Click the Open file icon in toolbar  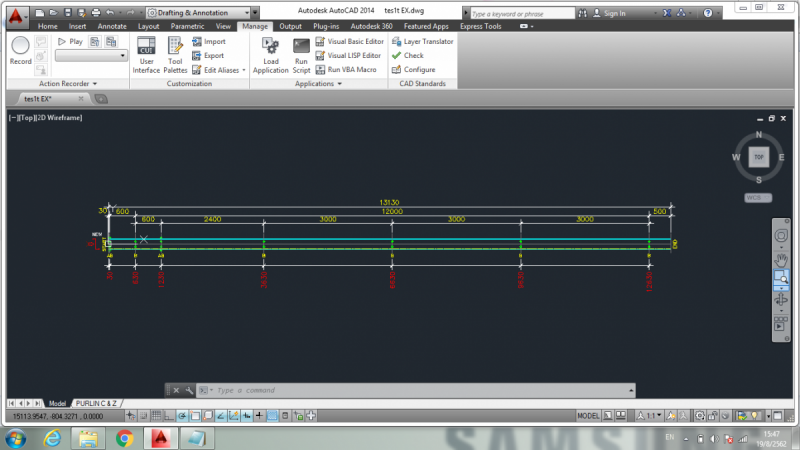pyautogui.click(x=53, y=13)
